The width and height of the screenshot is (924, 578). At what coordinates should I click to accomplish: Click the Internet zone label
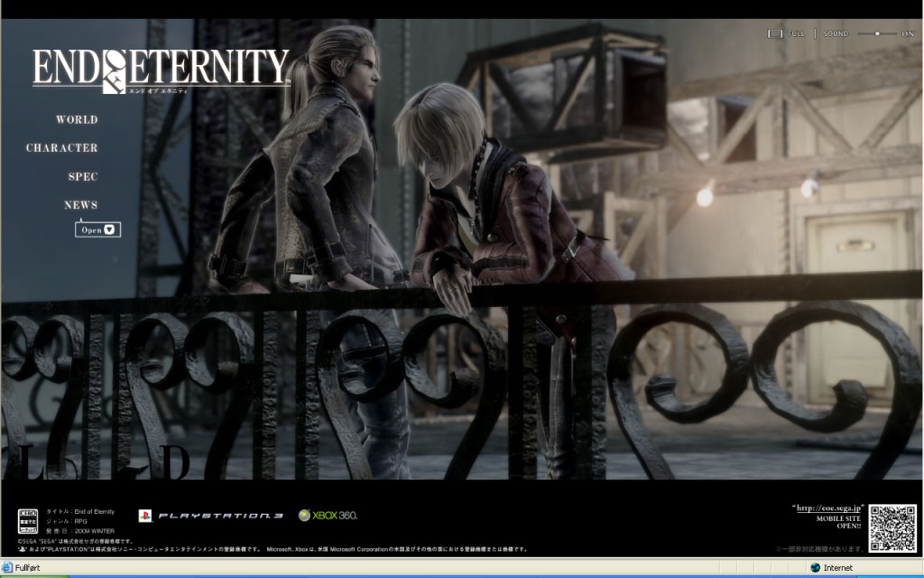(x=838, y=568)
